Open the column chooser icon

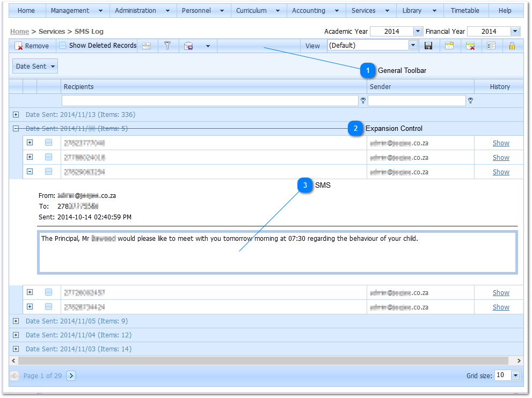click(491, 46)
